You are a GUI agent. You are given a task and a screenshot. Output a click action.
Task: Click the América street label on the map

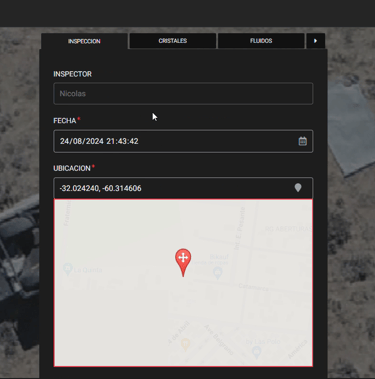[297, 349]
